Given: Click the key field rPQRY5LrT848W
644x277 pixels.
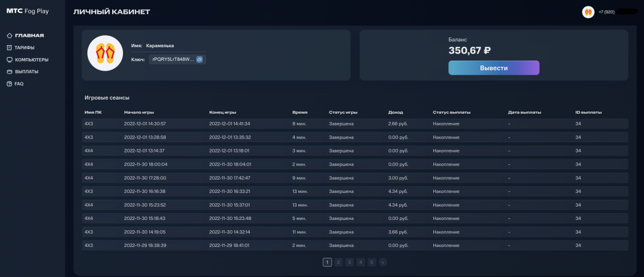Looking at the screenshot, I should coord(173,59).
